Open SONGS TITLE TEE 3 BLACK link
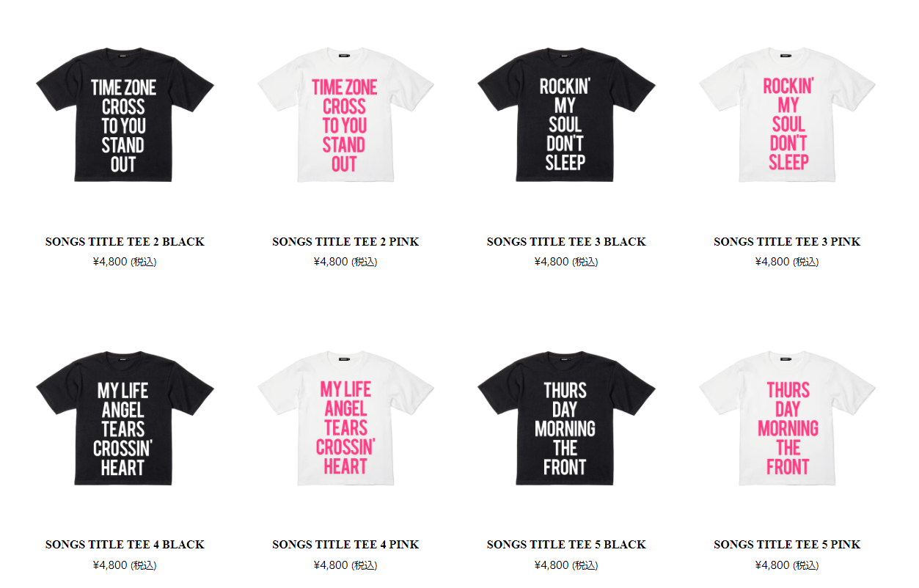Screen dimensions: 919x588 (x=566, y=242)
